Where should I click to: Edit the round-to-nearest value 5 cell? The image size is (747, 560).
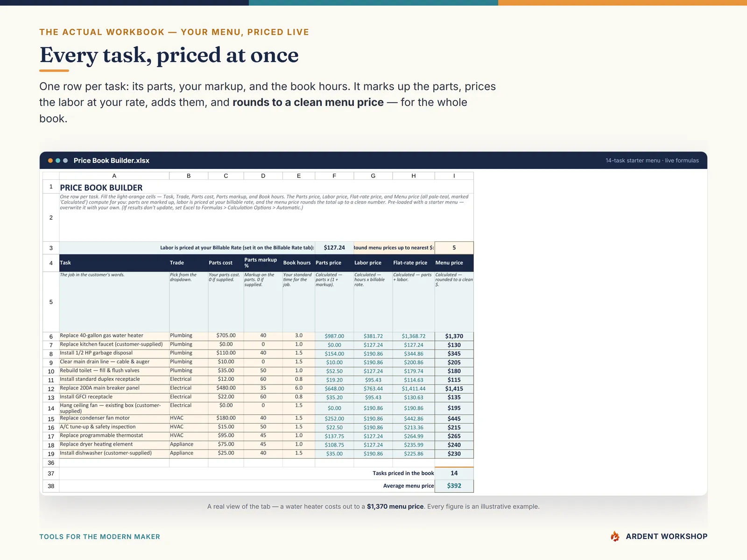pyautogui.click(x=454, y=248)
